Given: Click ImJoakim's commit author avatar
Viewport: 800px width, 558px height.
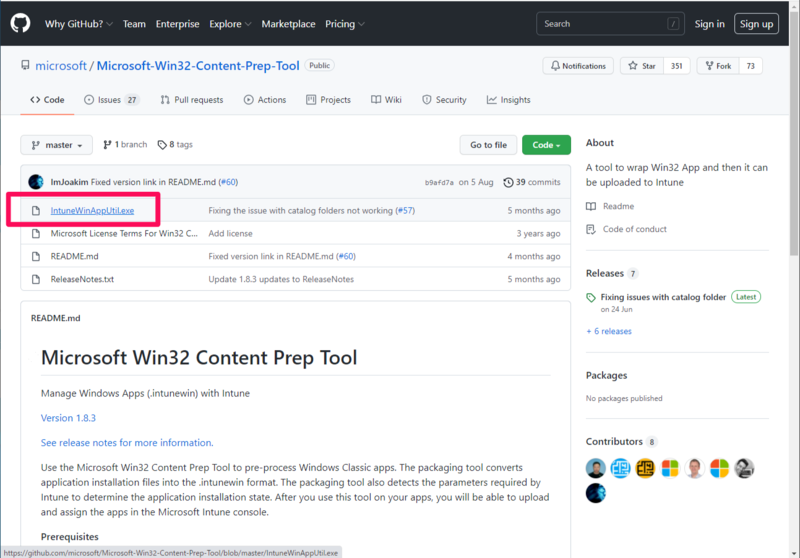Looking at the screenshot, I should [x=36, y=182].
